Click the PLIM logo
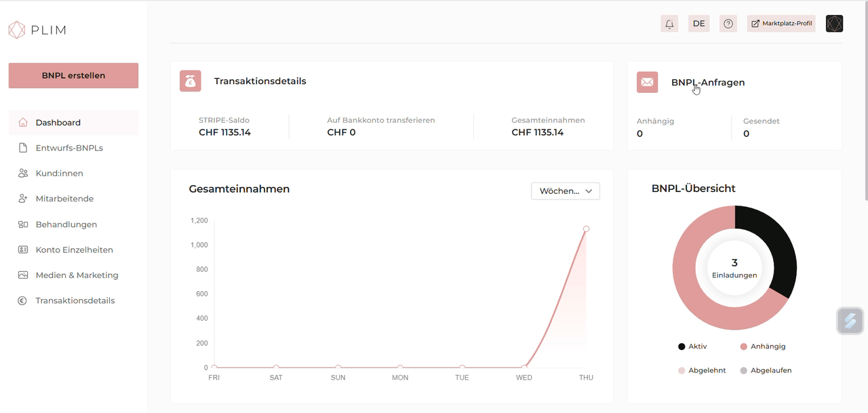This screenshot has width=868, height=413. 37,30
